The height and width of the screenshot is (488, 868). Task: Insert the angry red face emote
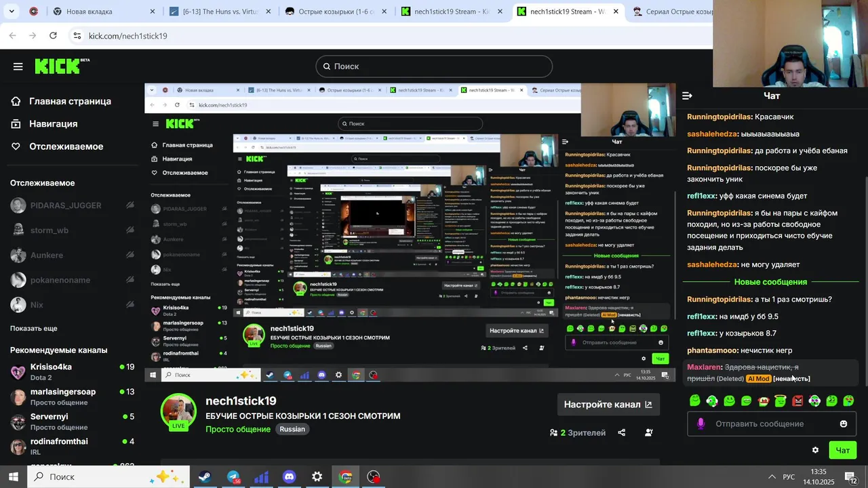797,401
